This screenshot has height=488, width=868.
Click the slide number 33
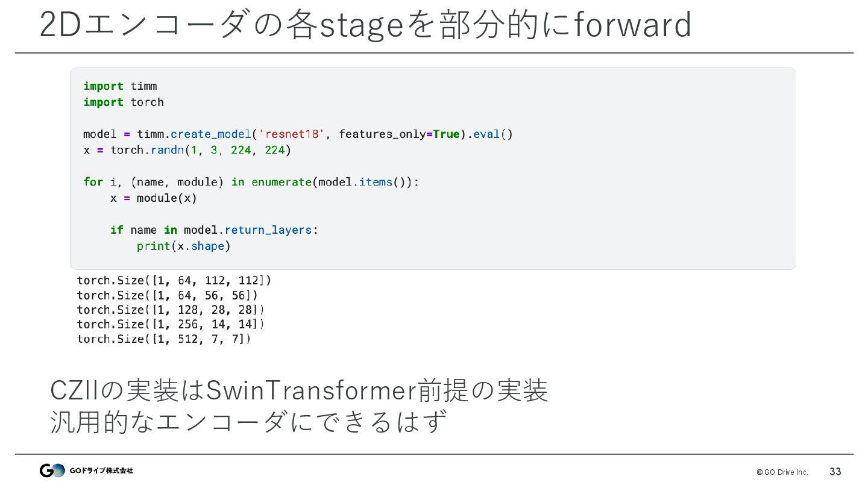click(x=835, y=472)
